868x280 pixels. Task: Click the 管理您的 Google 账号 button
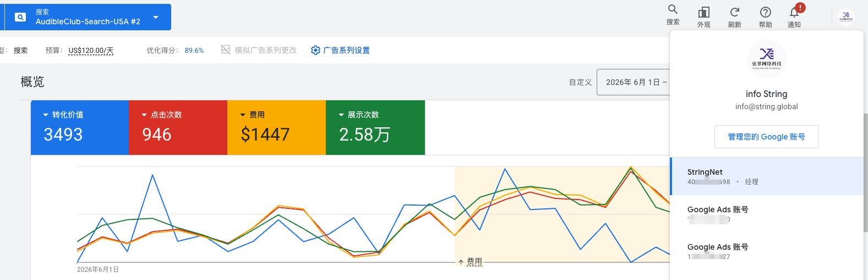tap(766, 137)
